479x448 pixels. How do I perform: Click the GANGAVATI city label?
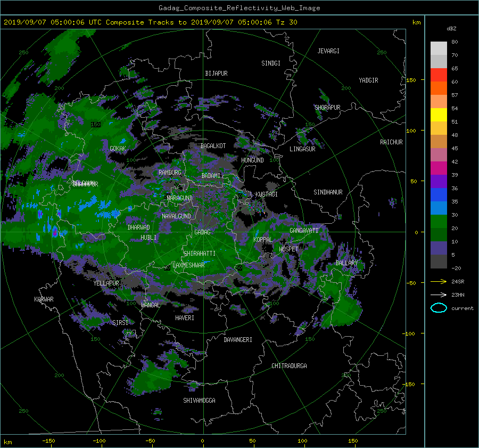click(x=304, y=231)
